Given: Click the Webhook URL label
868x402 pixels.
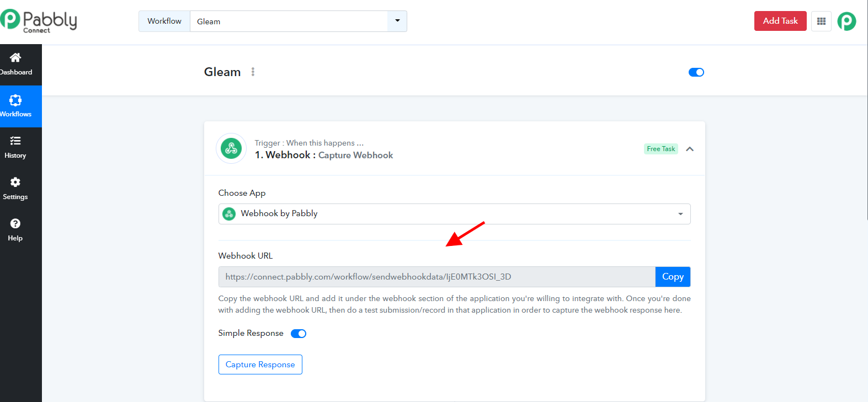Looking at the screenshot, I should pyautogui.click(x=246, y=256).
